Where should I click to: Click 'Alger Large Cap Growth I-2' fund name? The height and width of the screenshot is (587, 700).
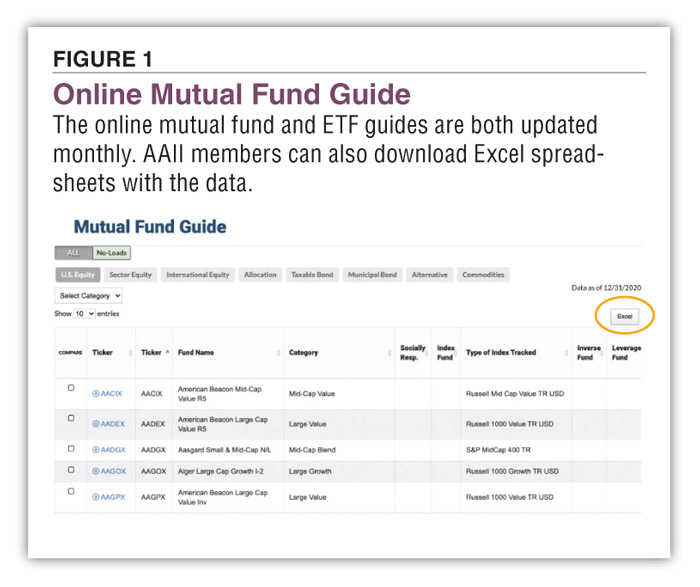[x=221, y=471]
